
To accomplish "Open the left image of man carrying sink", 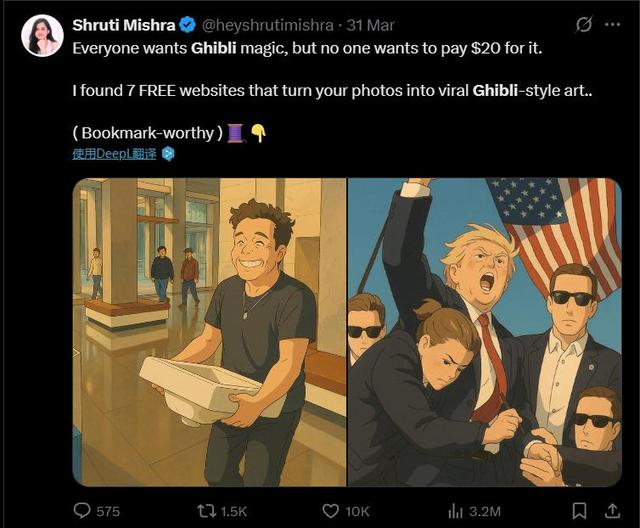I will point(209,332).
